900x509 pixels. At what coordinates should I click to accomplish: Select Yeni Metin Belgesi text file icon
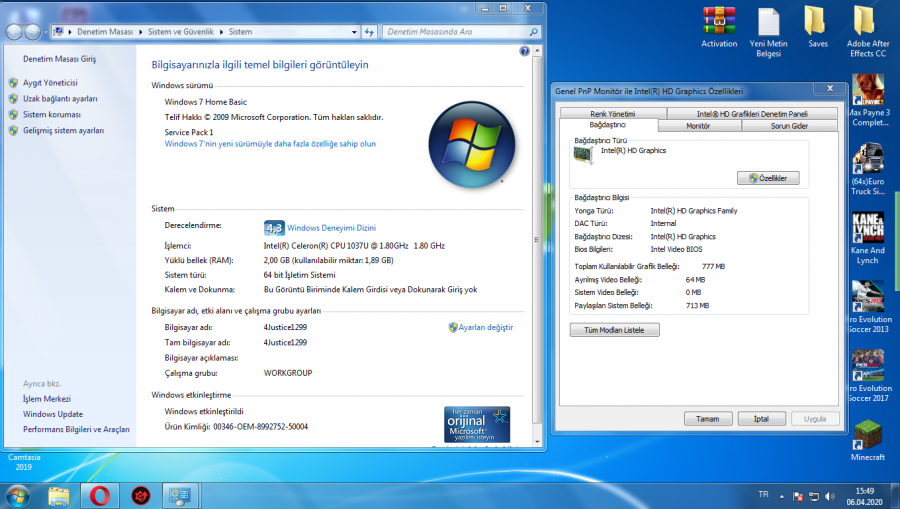pyautogui.click(x=768, y=31)
